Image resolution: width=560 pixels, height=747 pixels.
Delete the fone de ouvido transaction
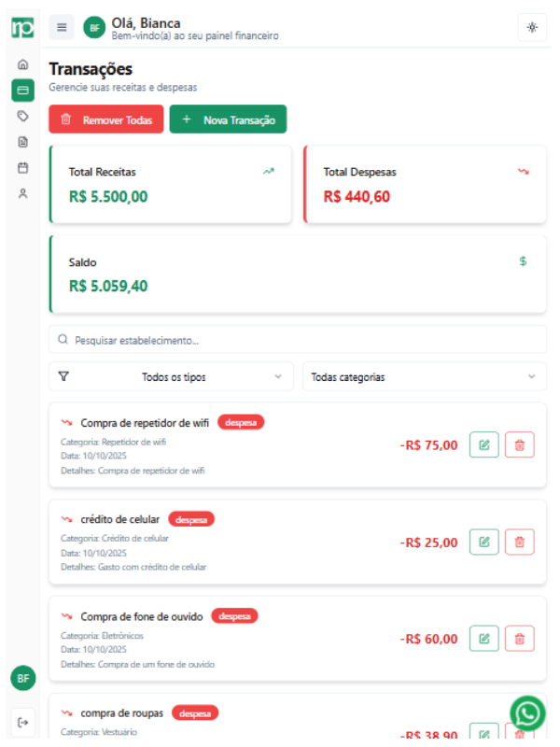click(519, 639)
